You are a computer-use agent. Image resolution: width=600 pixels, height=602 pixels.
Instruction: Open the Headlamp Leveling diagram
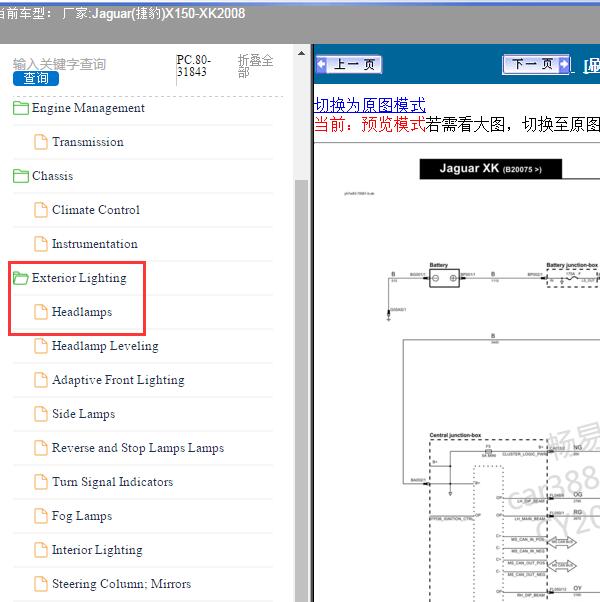(105, 346)
